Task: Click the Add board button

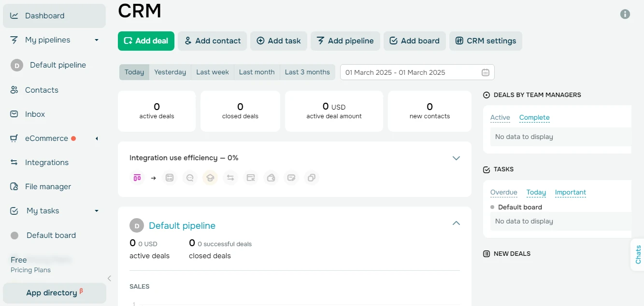Action: pos(415,41)
